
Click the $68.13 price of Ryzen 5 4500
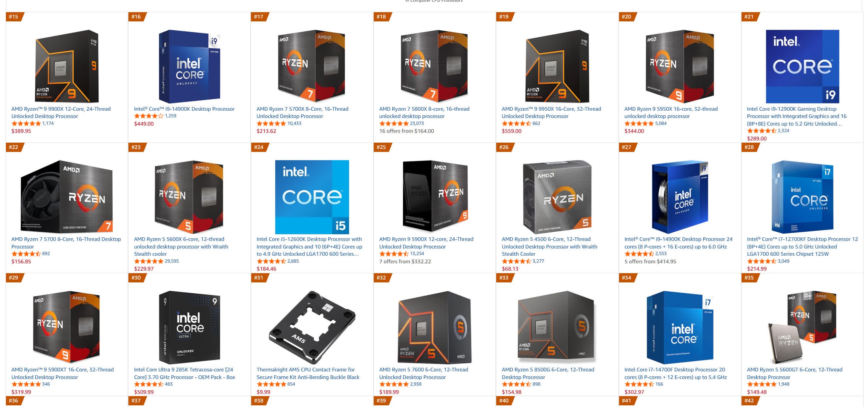[510, 269]
